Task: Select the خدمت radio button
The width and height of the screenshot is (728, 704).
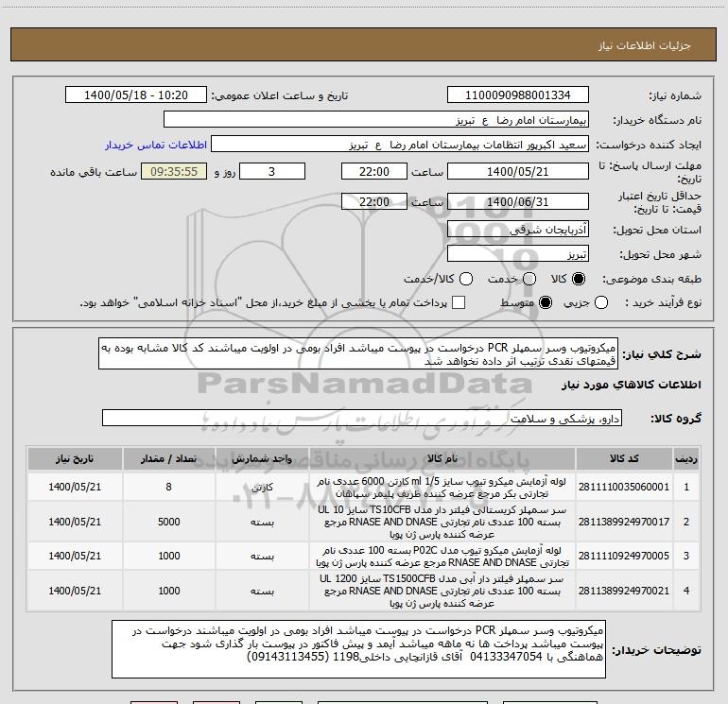Action: tap(529, 279)
